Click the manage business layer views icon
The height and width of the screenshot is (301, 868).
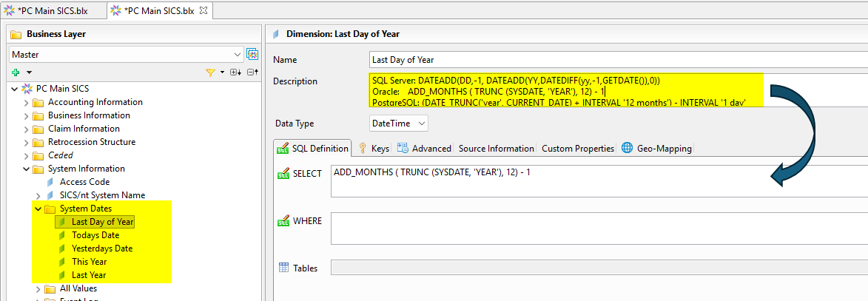252,54
